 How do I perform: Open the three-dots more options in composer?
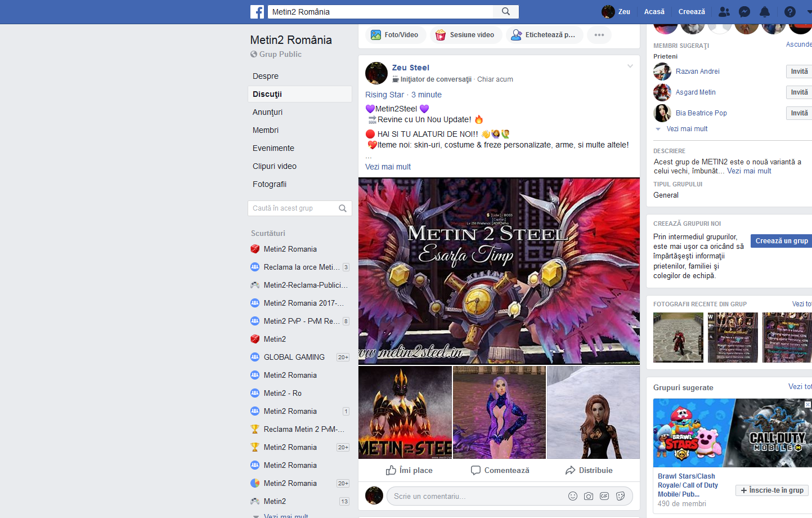pyautogui.click(x=599, y=35)
